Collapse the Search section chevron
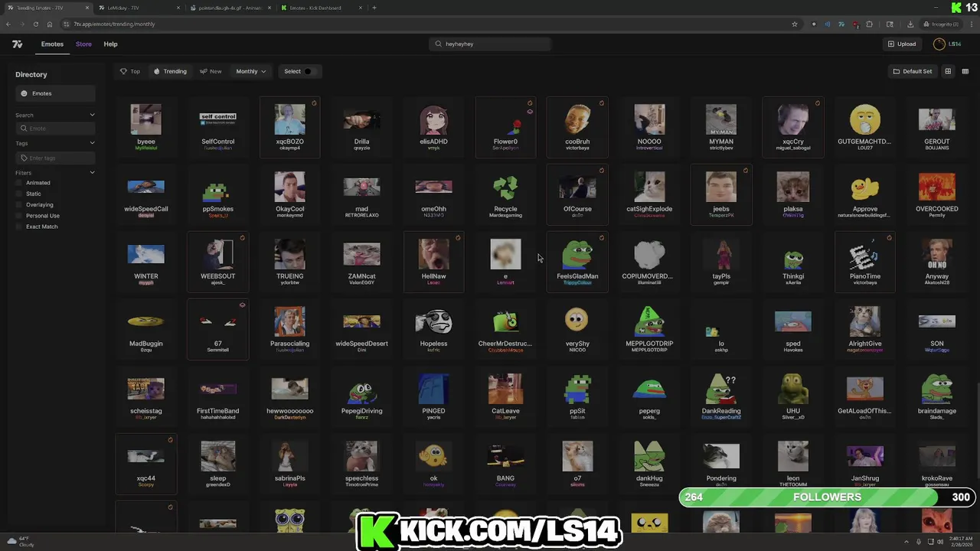980x551 pixels. tap(92, 115)
